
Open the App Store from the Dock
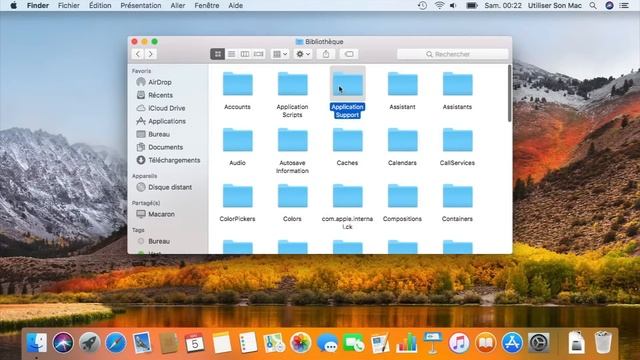tap(512, 342)
